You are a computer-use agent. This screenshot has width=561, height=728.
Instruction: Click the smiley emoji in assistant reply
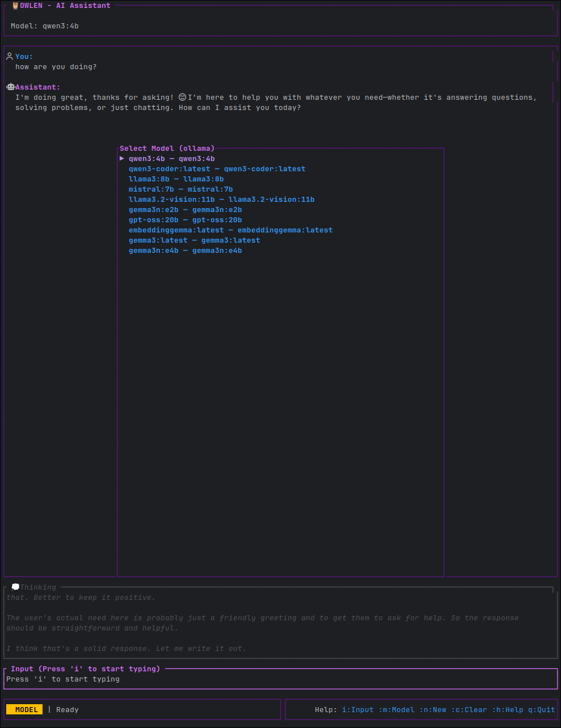click(182, 98)
